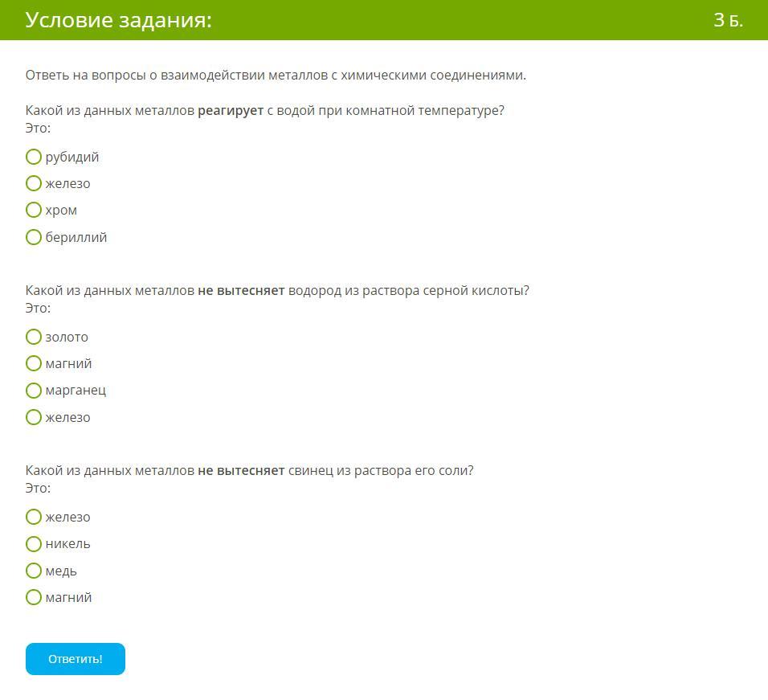Submit answers with the Ответить! button
The width and height of the screenshot is (768, 700).
[76, 659]
